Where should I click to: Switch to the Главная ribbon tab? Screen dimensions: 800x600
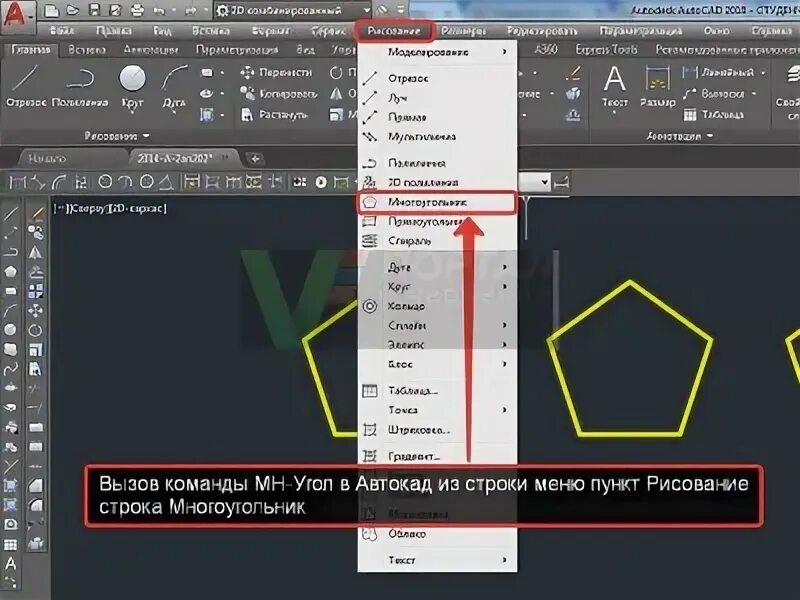pos(31,49)
